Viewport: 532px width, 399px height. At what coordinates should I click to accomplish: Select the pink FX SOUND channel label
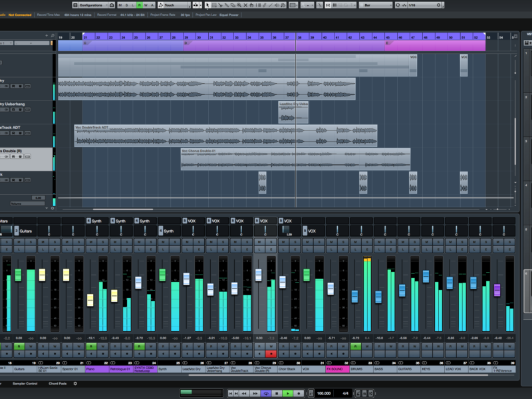(x=337, y=368)
